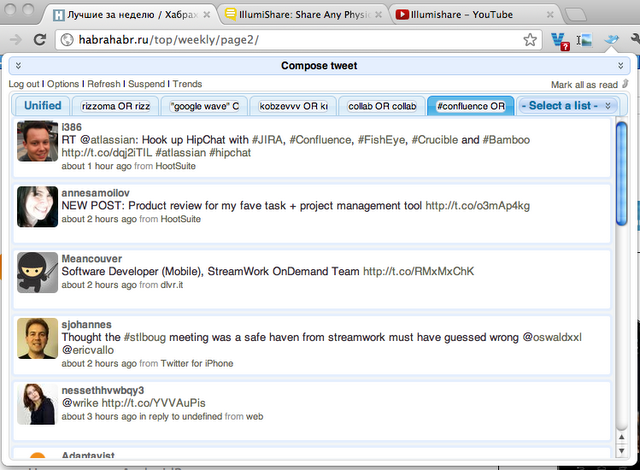Click Twitter for iPhone source link
640x470 pixels.
tap(197, 364)
